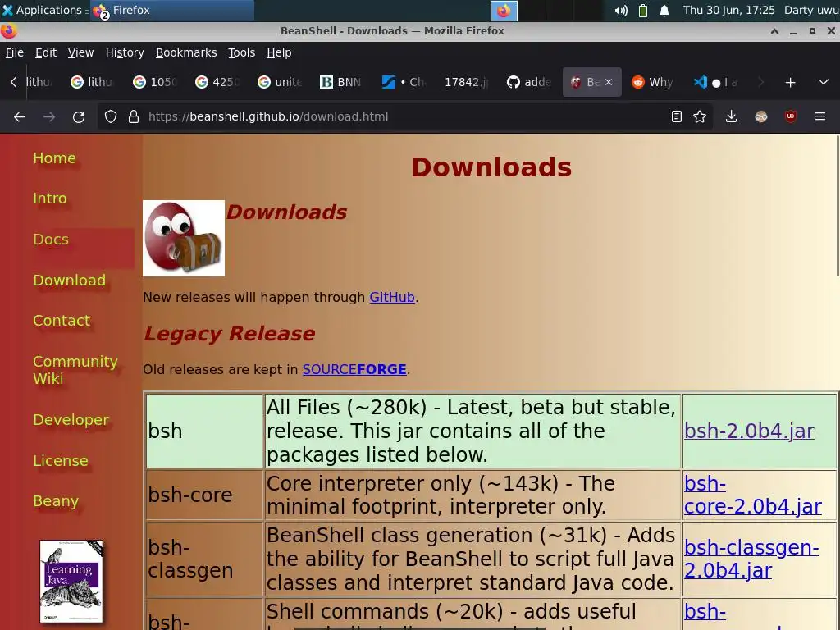Open the Help menu
This screenshot has height=630, width=840.
point(279,52)
